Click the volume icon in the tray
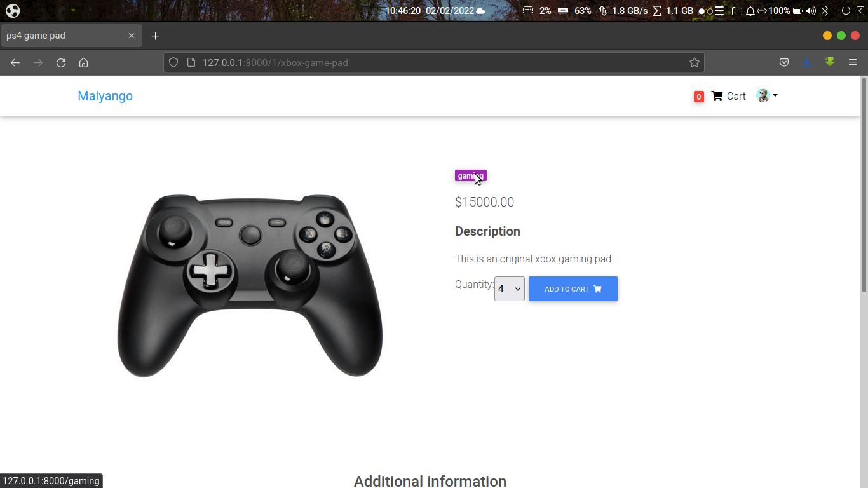The image size is (868, 488). (810, 10)
